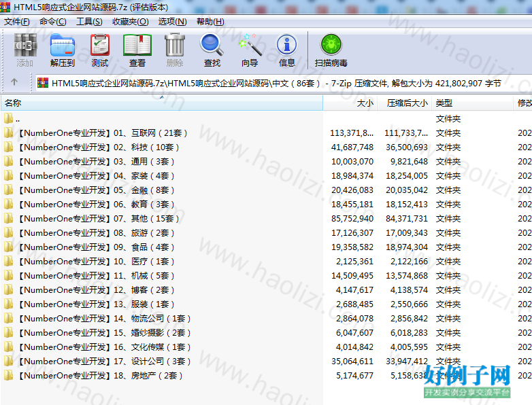This screenshot has height=405, width=532.
Task: Click packed size value 13,574,868
Action: pyautogui.click(x=407, y=275)
